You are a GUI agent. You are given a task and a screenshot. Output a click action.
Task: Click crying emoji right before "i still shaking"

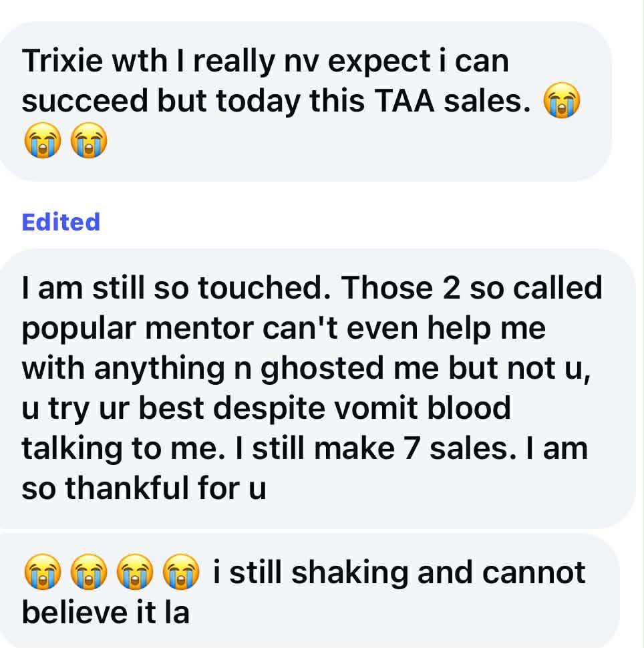(x=181, y=573)
